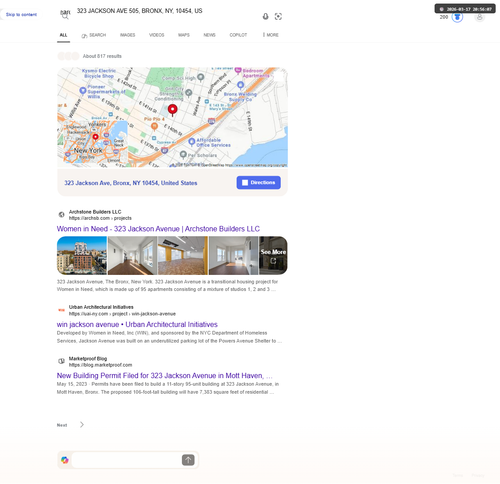Viewport: 500px width, 484px height.
Task: Open the Rewards medal icon
Action: [457, 17]
